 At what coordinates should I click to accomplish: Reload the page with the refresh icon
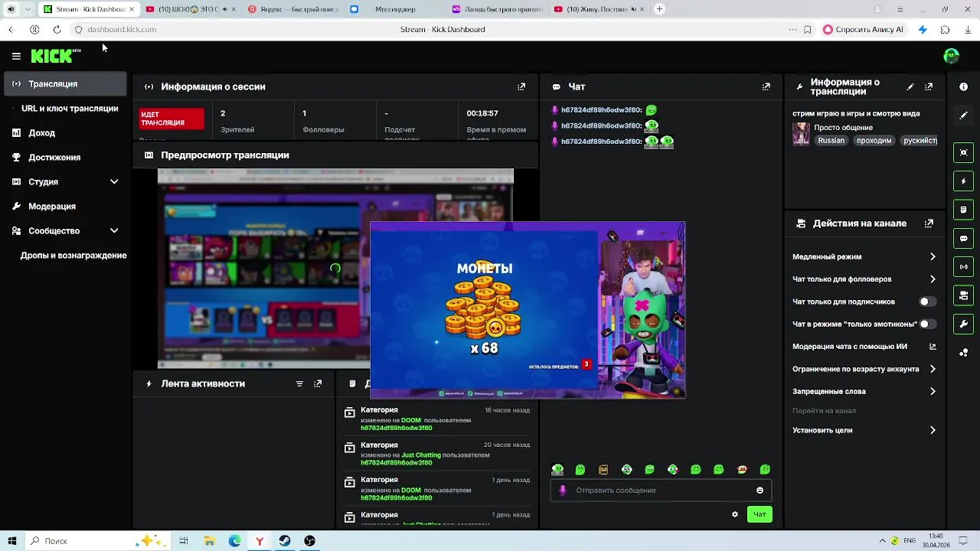click(x=57, y=29)
